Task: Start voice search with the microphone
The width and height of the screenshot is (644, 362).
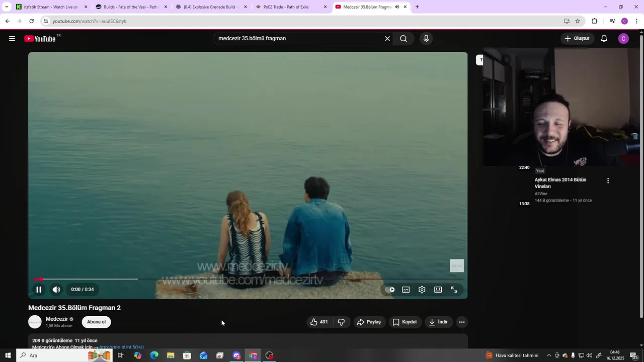Action: (426, 39)
